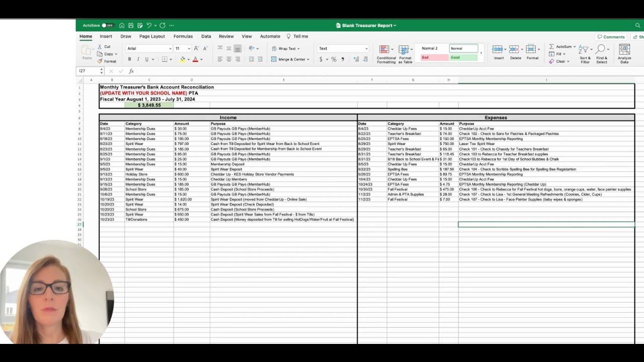Select top vertical align icon
This screenshot has height=362, width=644.
pyautogui.click(x=220, y=48)
